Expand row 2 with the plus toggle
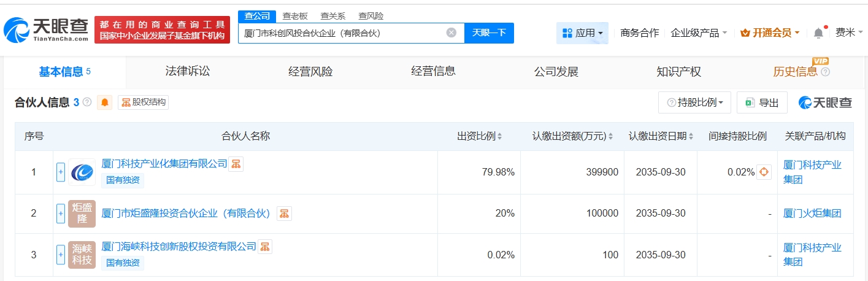The width and height of the screenshot is (868, 281). [61, 214]
